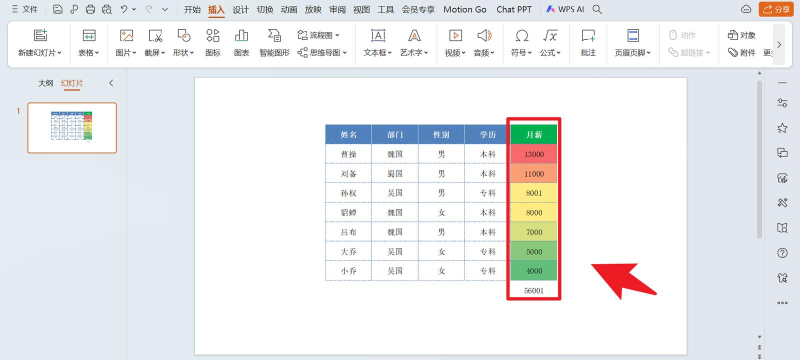Open 智能图形 smart graphics tool
The height and width of the screenshot is (360, 800).
click(x=274, y=42)
